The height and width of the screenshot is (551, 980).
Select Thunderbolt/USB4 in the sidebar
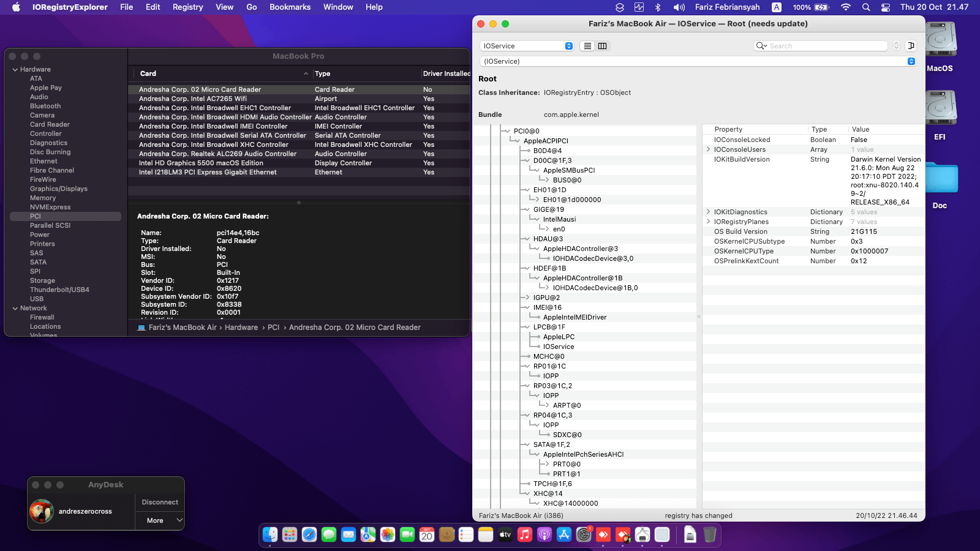click(59, 290)
